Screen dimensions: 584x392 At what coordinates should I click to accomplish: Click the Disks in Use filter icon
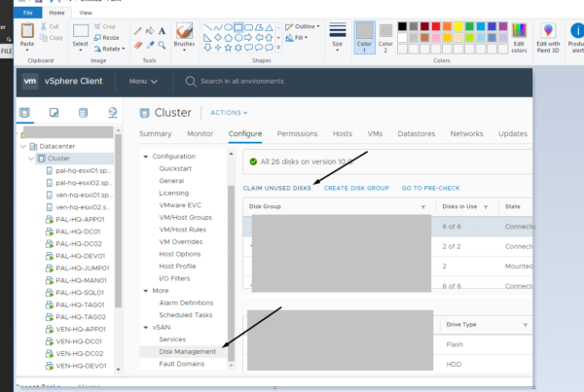tap(486, 207)
